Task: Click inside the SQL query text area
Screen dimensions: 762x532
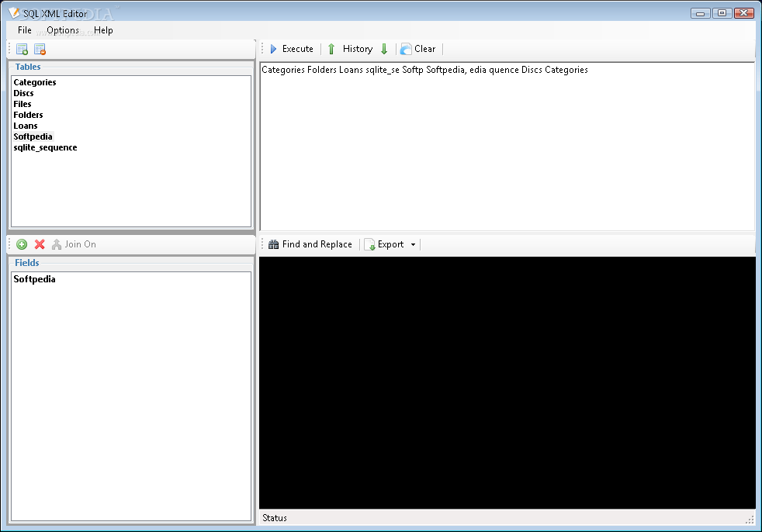Action: pyautogui.click(x=507, y=147)
